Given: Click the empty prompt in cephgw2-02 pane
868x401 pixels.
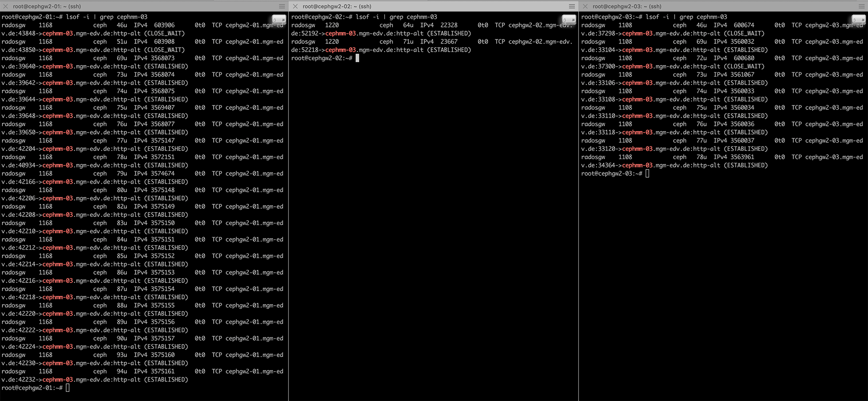Looking at the screenshot, I should click(325, 58).
